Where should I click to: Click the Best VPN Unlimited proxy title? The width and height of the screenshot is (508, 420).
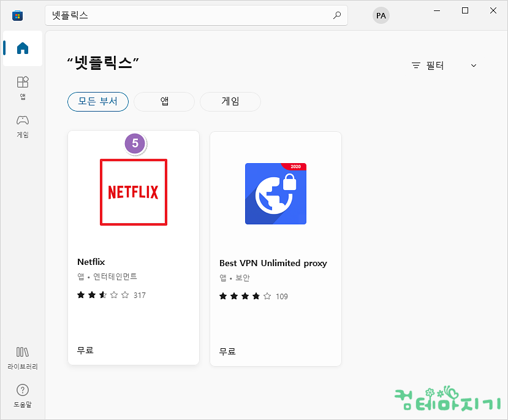[273, 263]
